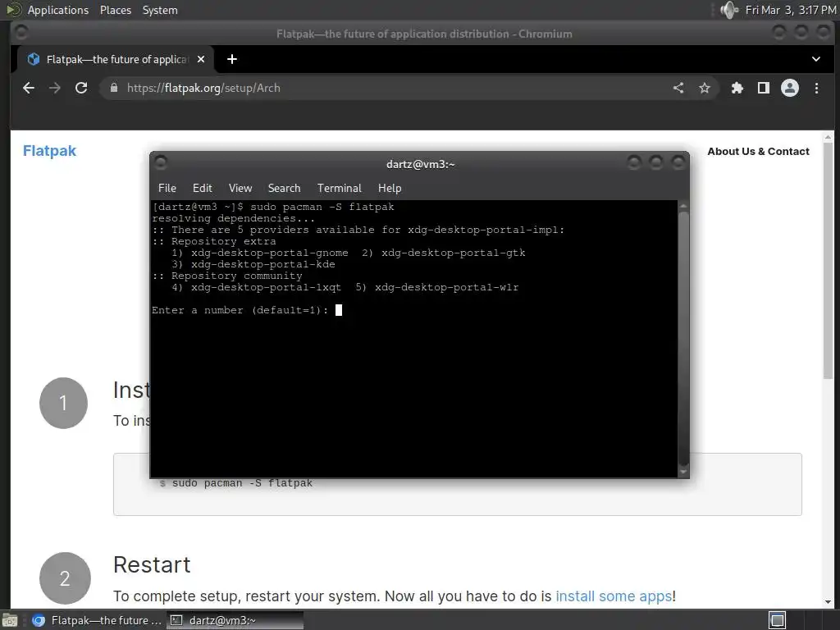840x630 pixels.
Task: Click the browser page scrollbar thumb
Action: click(x=829, y=260)
